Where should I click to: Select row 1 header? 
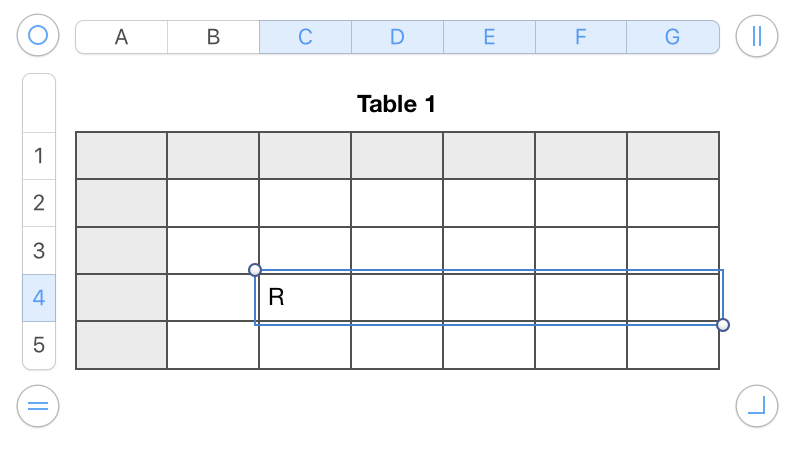coord(39,156)
